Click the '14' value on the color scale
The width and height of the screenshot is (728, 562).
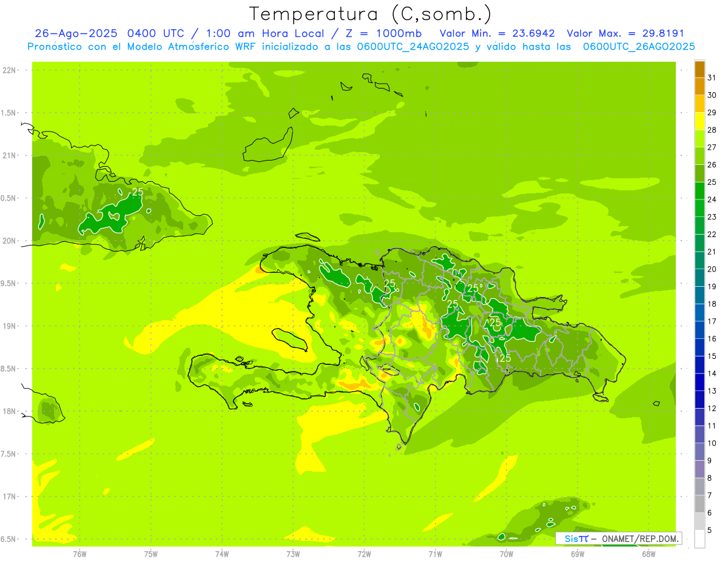pos(712,373)
